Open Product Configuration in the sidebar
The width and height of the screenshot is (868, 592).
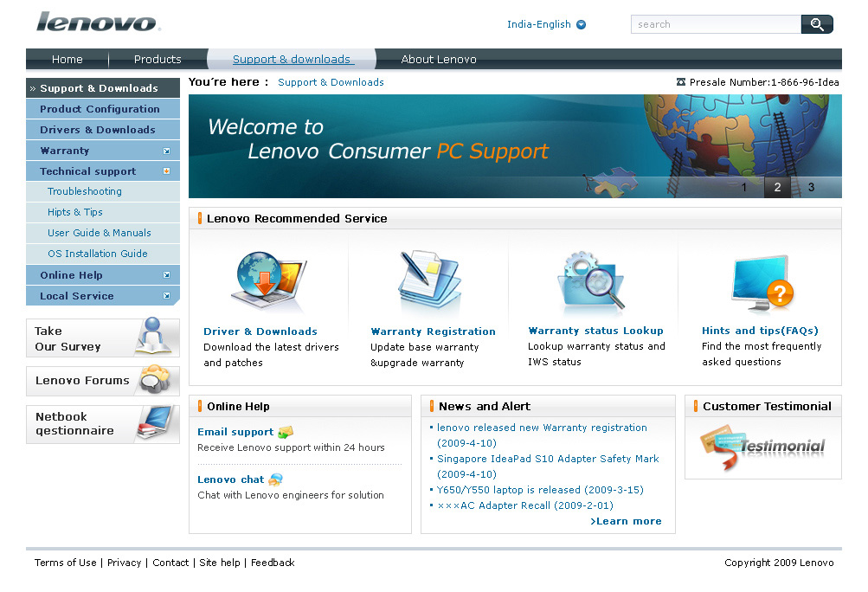coord(103,109)
